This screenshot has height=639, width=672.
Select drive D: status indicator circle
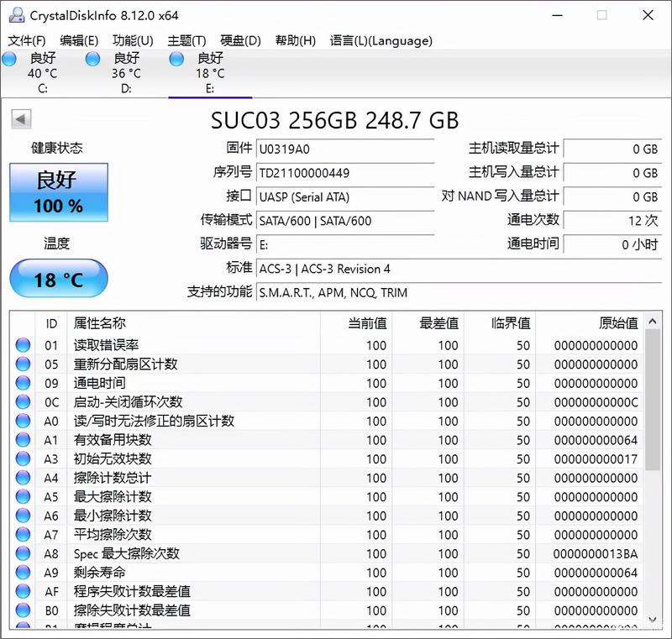coord(92,59)
